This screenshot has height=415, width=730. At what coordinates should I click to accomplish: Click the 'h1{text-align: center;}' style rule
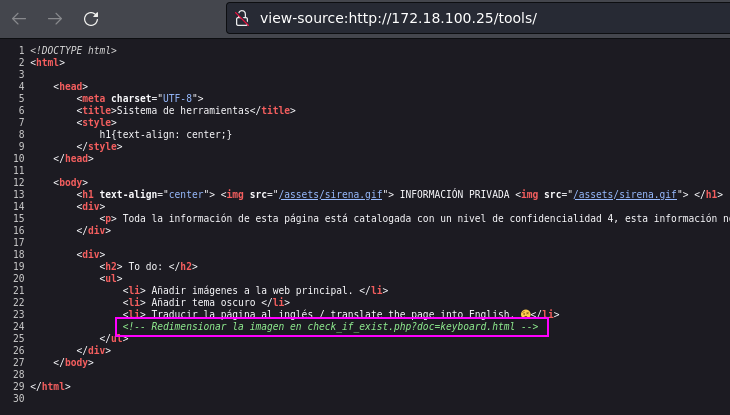click(x=165, y=135)
